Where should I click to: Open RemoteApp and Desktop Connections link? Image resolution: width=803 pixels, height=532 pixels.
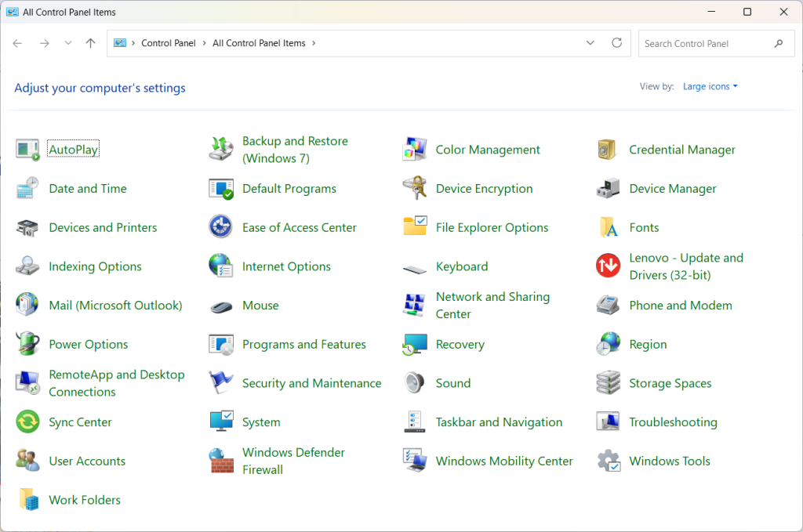pyautogui.click(x=117, y=383)
